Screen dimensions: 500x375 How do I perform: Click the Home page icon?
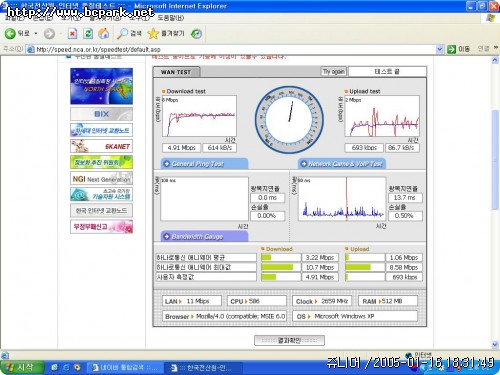pos(104,33)
